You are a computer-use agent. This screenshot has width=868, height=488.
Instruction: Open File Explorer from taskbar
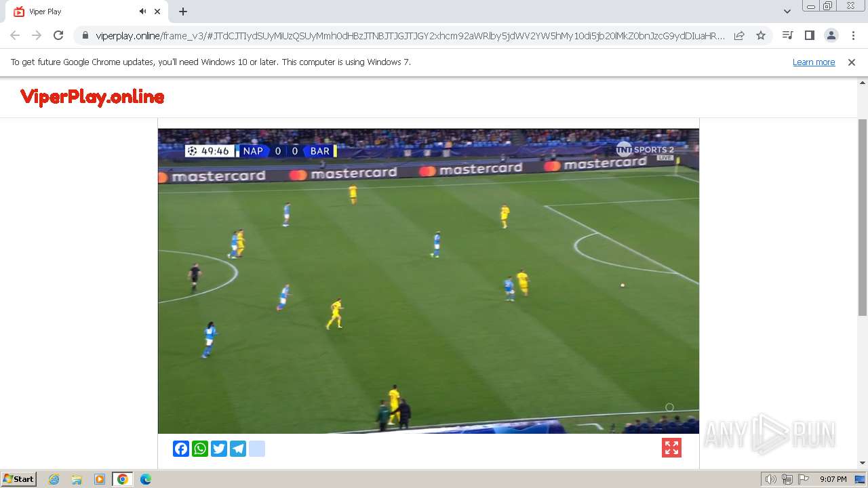click(x=77, y=479)
